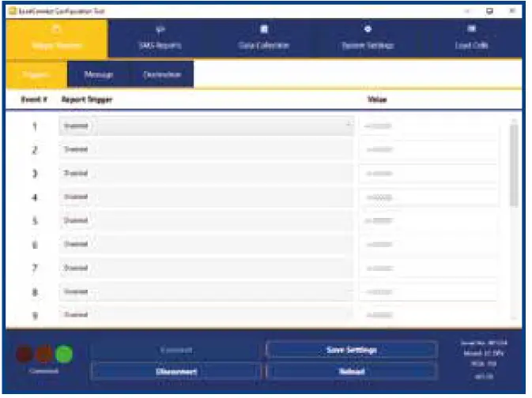Click the "Event #" column header

click(x=34, y=99)
